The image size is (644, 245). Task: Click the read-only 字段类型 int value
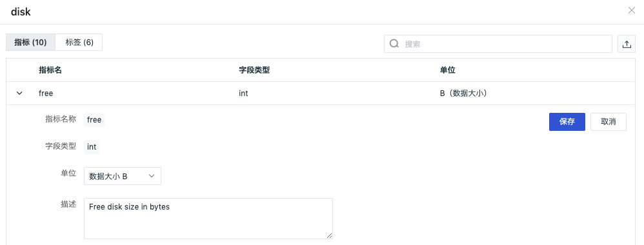coord(92,146)
